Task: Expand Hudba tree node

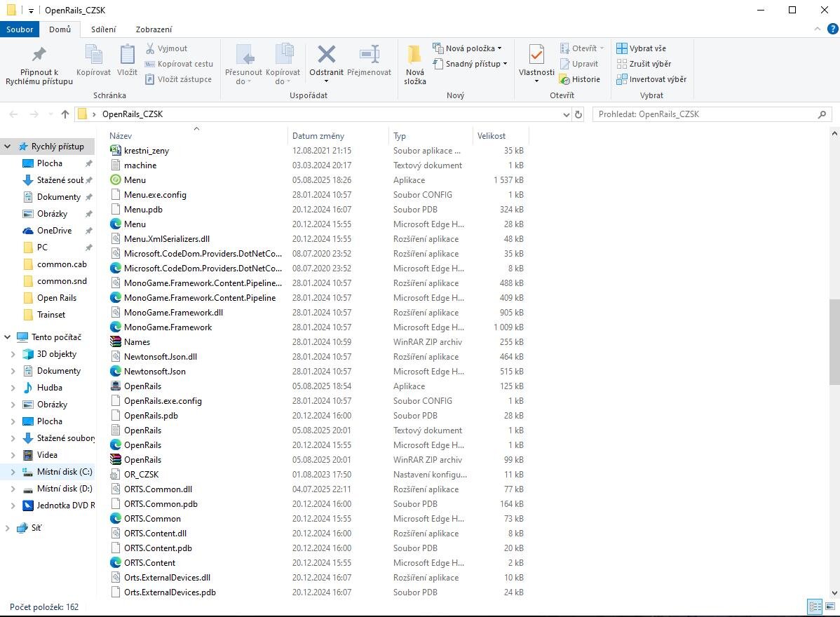Action: click(x=13, y=388)
